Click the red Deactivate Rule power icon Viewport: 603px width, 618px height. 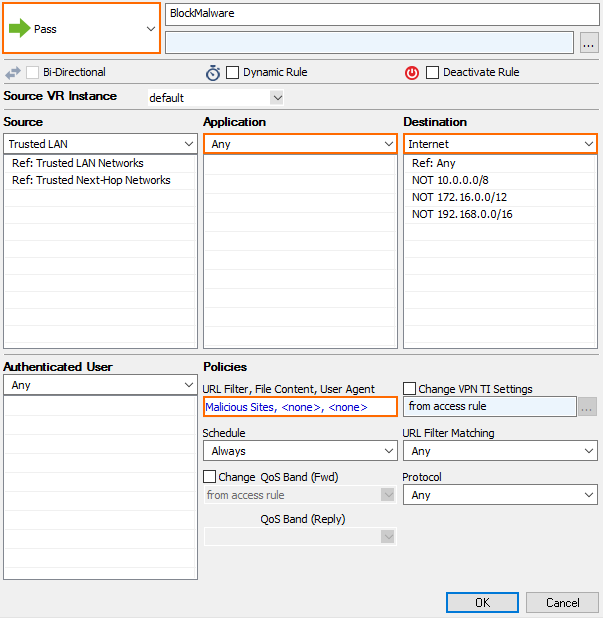pos(412,72)
